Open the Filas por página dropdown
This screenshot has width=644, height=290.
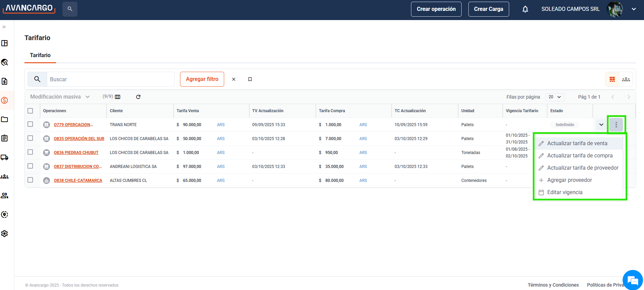[x=555, y=97]
